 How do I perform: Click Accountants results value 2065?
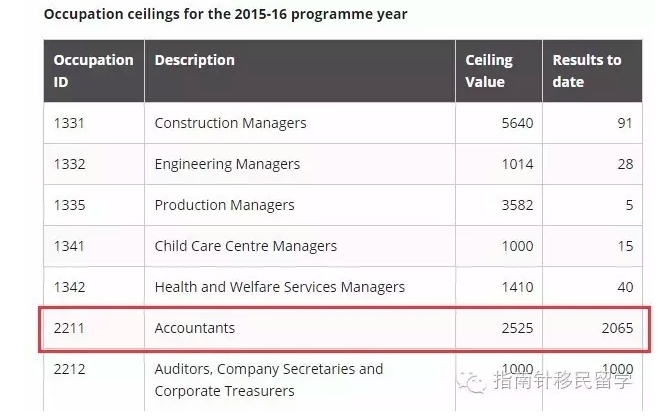(614, 328)
